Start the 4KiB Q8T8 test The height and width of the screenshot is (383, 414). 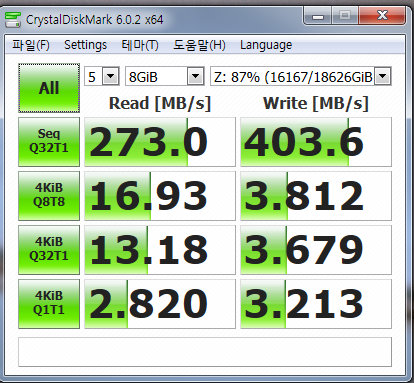(x=49, y=196)
